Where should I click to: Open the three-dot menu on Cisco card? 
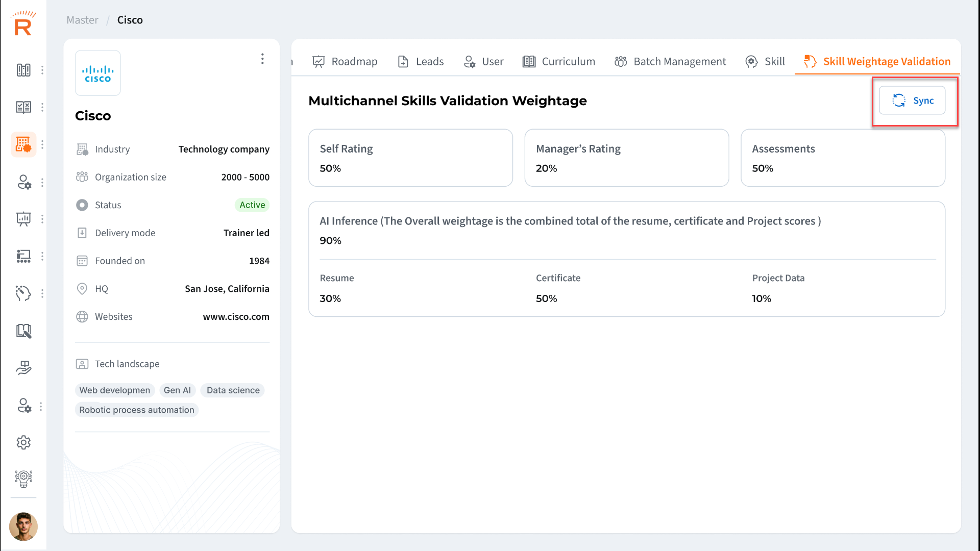pyautogui.click(x=262, y=59)
